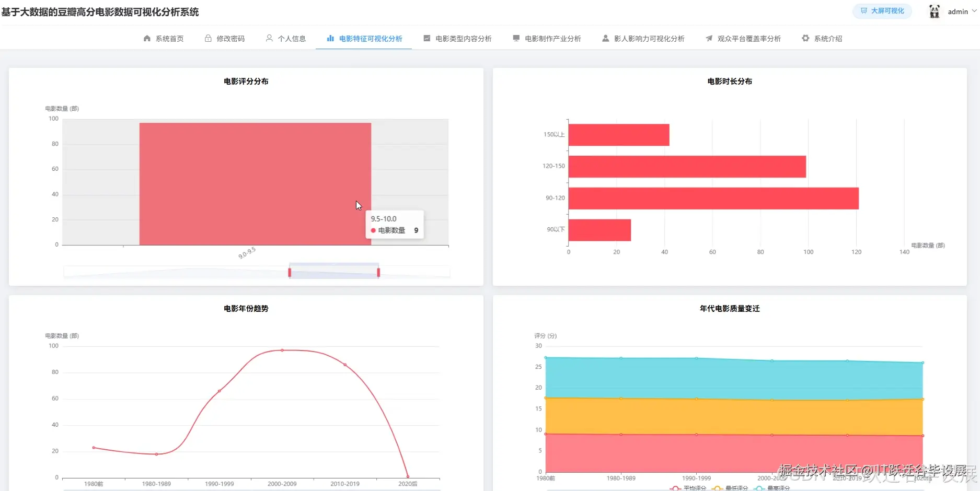980x491 pixels.
Task: Click the 9.0-9.5 axis label under rating chart
Action: (247, 253)
